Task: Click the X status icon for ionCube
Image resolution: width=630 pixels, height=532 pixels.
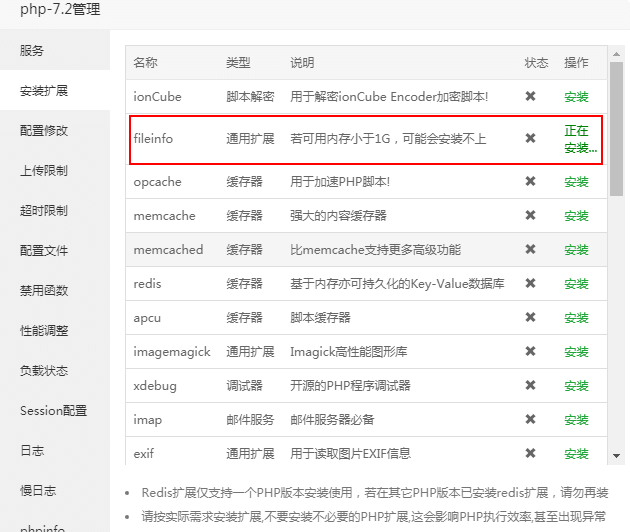Action: [531, 97]
